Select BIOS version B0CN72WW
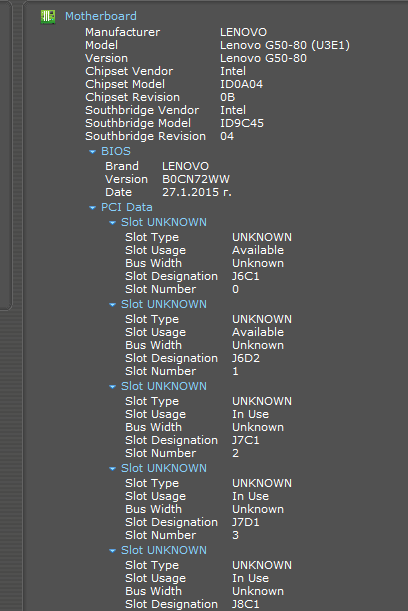 (x=196, y=179)
